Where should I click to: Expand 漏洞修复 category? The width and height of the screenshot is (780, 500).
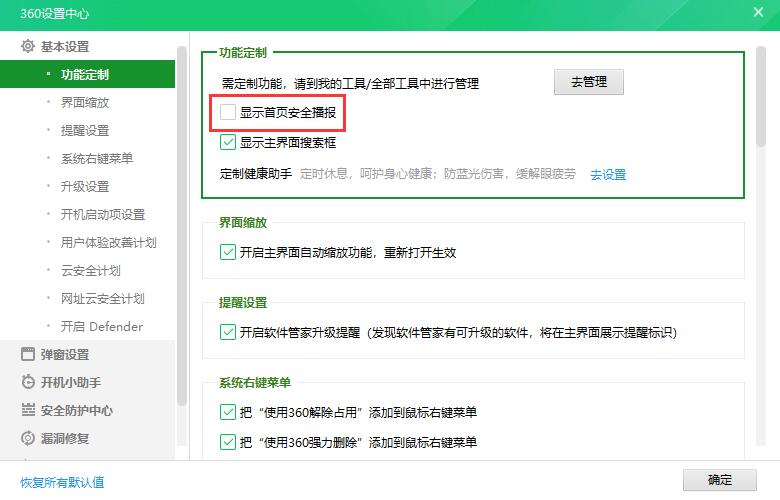pos(65,438)
